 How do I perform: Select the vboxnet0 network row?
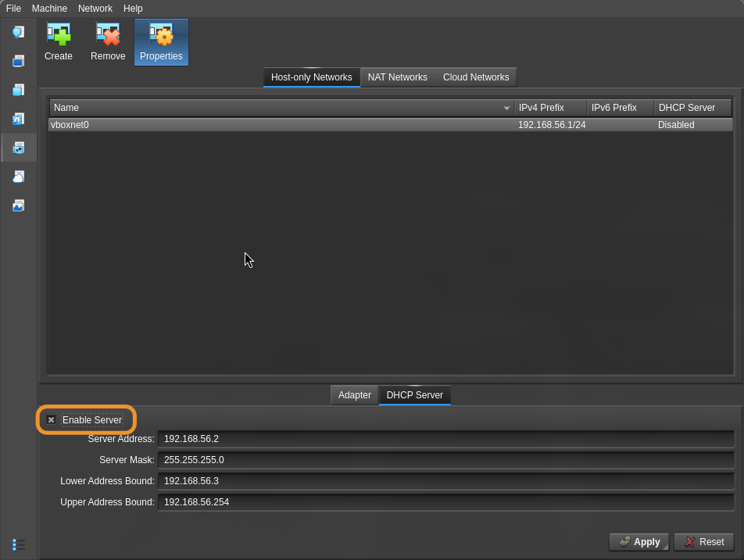point(391,125)
